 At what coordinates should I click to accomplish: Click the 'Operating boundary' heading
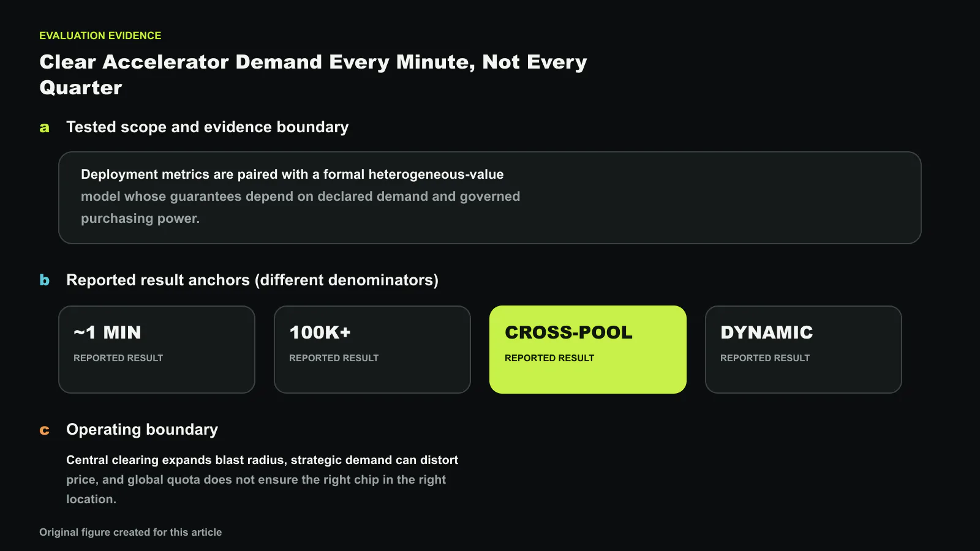(142, 429)
